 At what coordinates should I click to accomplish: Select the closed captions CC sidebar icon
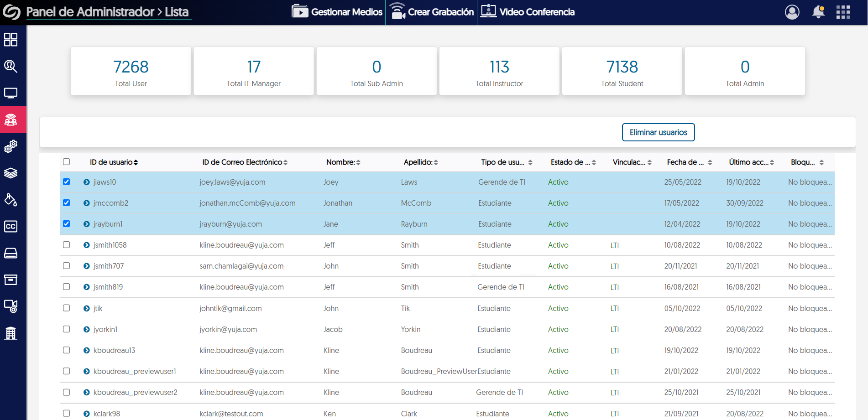(11, 227)
